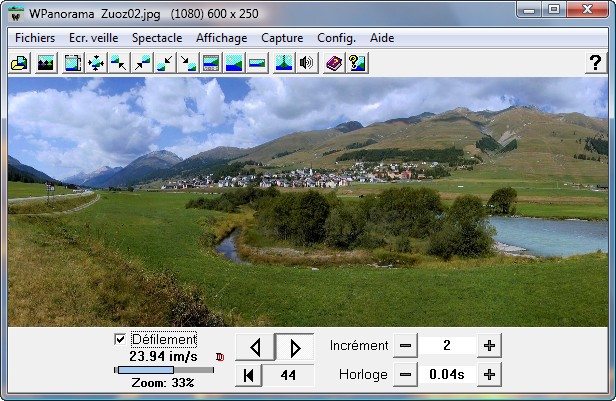
Task: Open the Fichiers menu
Action: pos(35,38)
